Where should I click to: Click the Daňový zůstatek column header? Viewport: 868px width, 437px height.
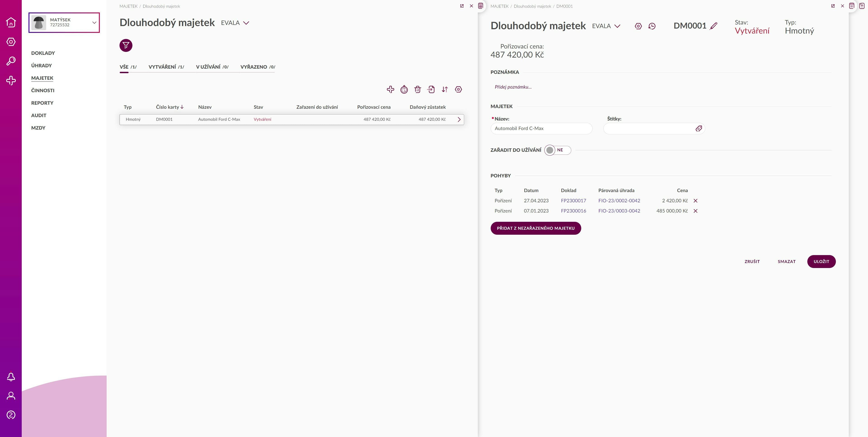[x=428, y=107]
